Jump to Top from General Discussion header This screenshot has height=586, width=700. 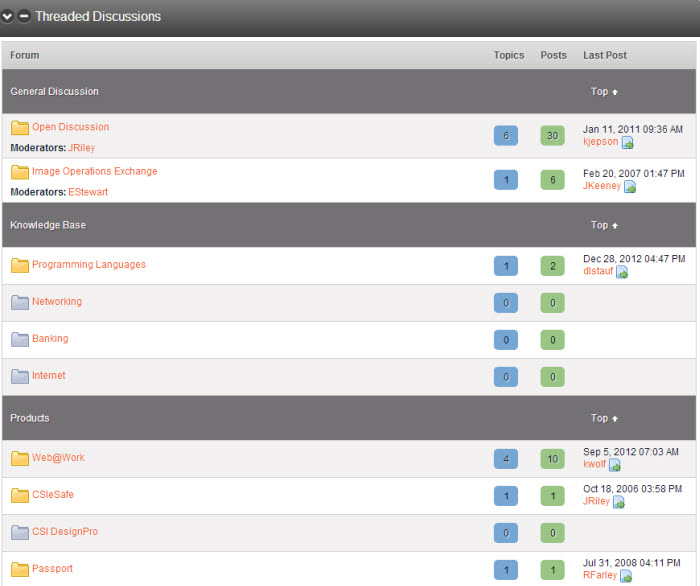604,92
